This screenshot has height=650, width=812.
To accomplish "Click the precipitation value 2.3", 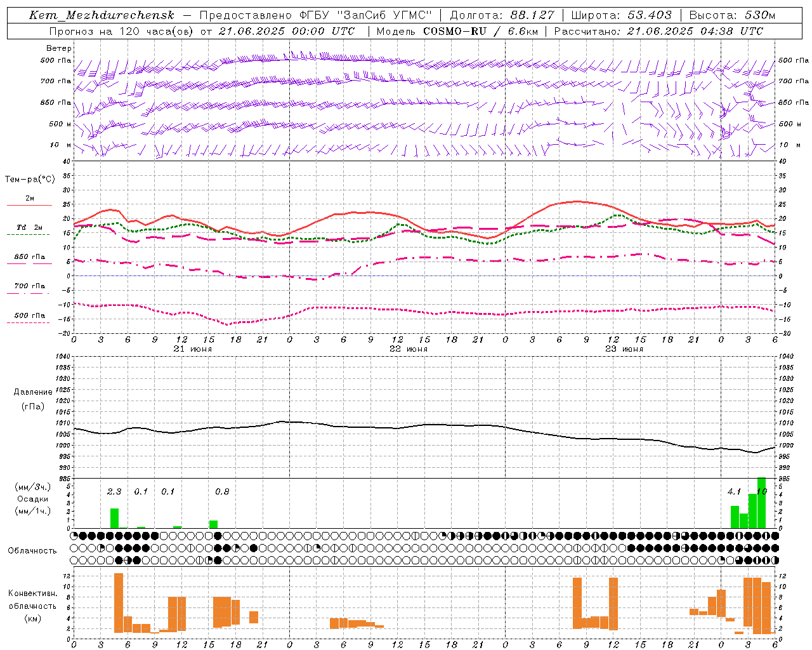I will (x=114, y=491).
